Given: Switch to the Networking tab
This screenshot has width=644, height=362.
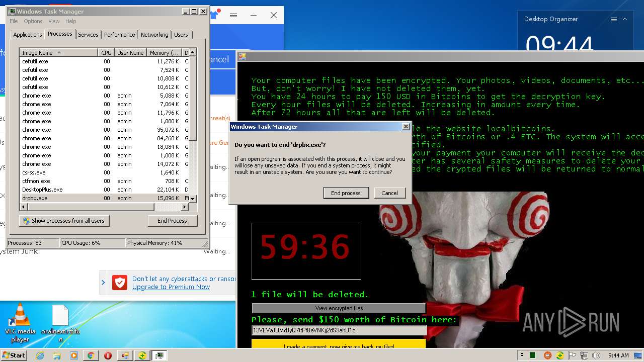Looking at the screenshot, I should coord(154,35).
